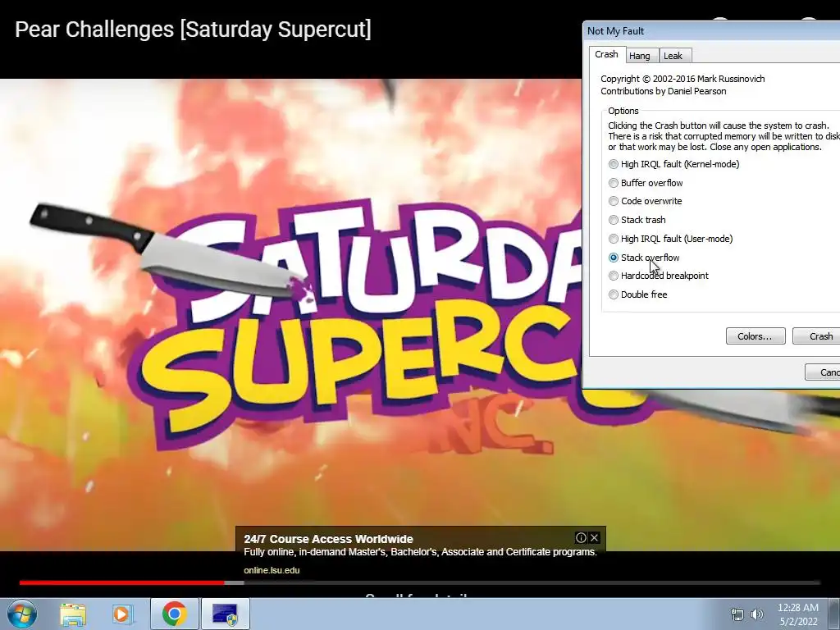Open Windows Explorer from the taskbar
Image resolution: width=840 pixels, height=630 pixels.
[73, 614]
